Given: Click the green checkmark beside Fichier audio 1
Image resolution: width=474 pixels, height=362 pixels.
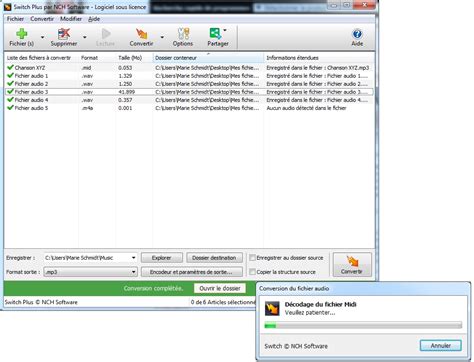Looking at the screenshot, I should pos(10,75).
